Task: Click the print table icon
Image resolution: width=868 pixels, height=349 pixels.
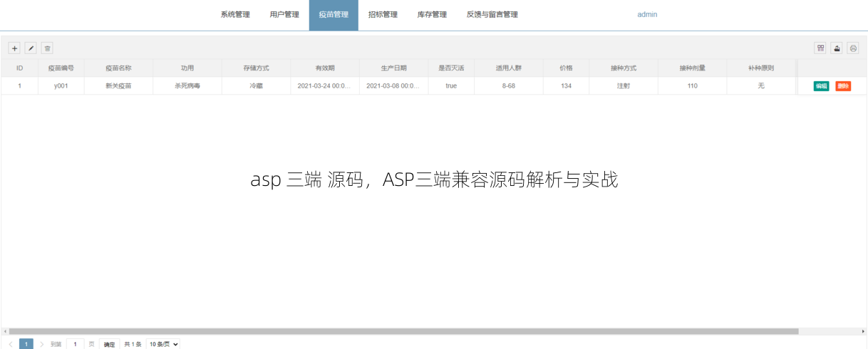Action: (x=853, y=48)
